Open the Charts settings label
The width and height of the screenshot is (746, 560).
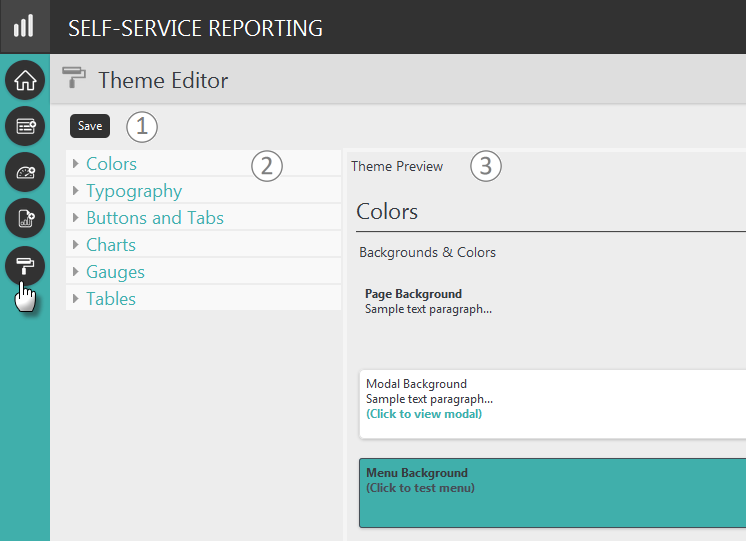111,245
